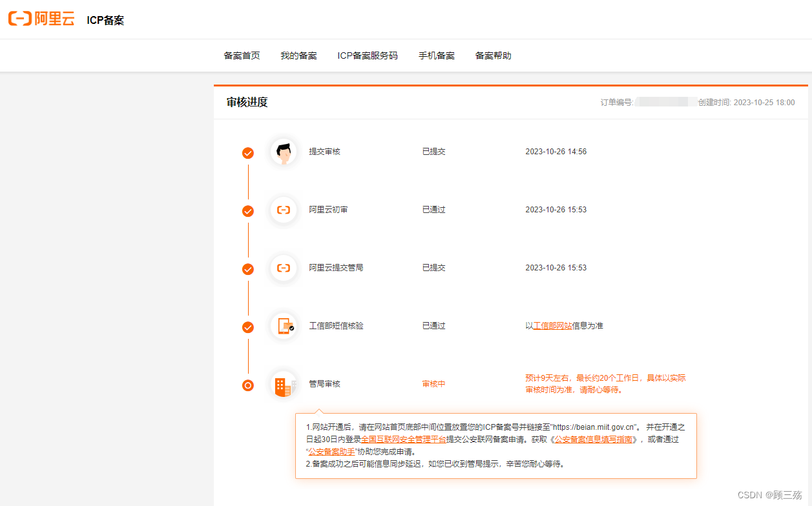The width and height of the screenshot is (812, 506).
Task: Switch to 手机备案 tab
Action: pos(437,56)
